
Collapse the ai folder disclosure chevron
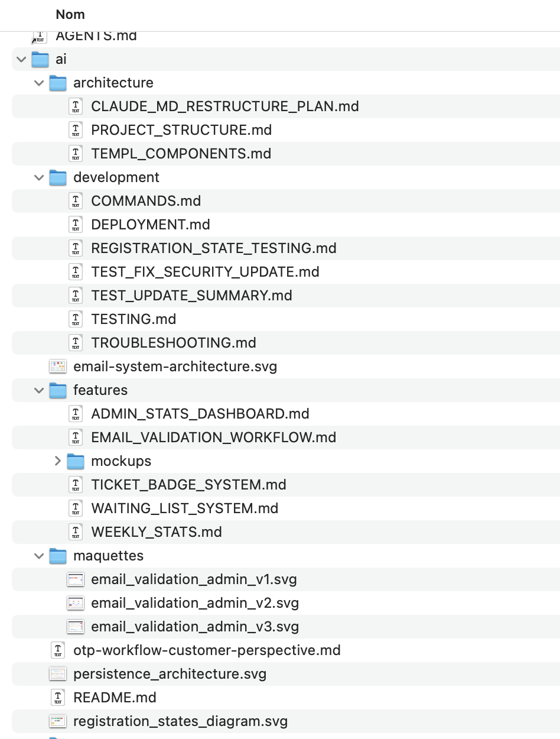[x=22, y=59]
